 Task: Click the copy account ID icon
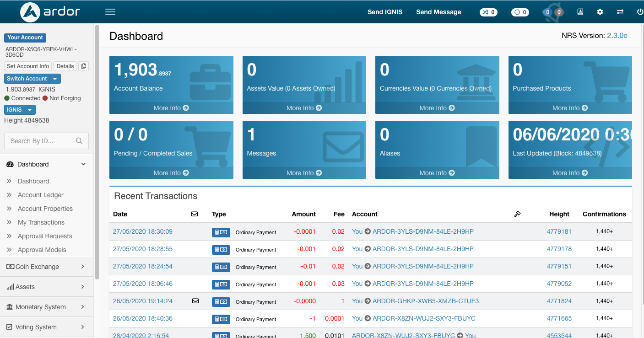click(83, 66)
